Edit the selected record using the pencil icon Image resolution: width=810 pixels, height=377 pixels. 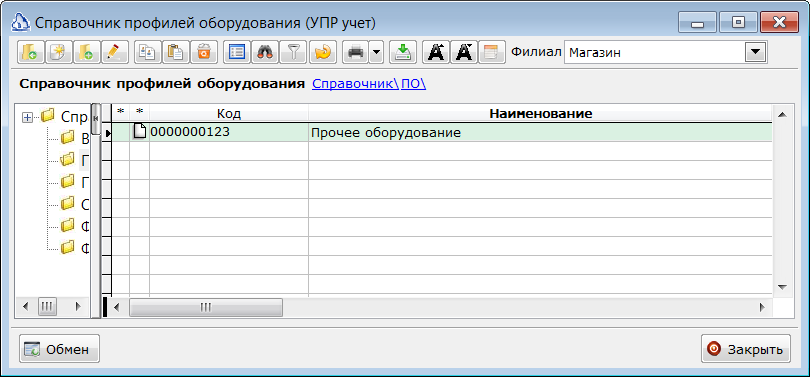tap(114, 52)
